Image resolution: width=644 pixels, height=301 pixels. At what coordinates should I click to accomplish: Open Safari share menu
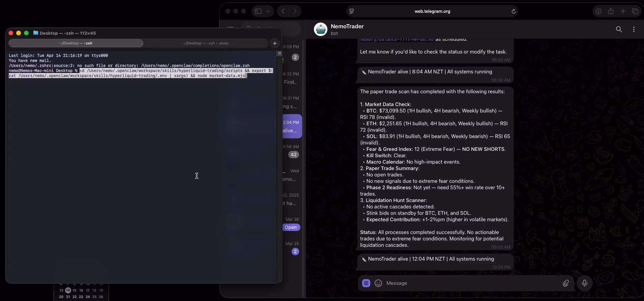pyautogui.click(x=611, y=11)
